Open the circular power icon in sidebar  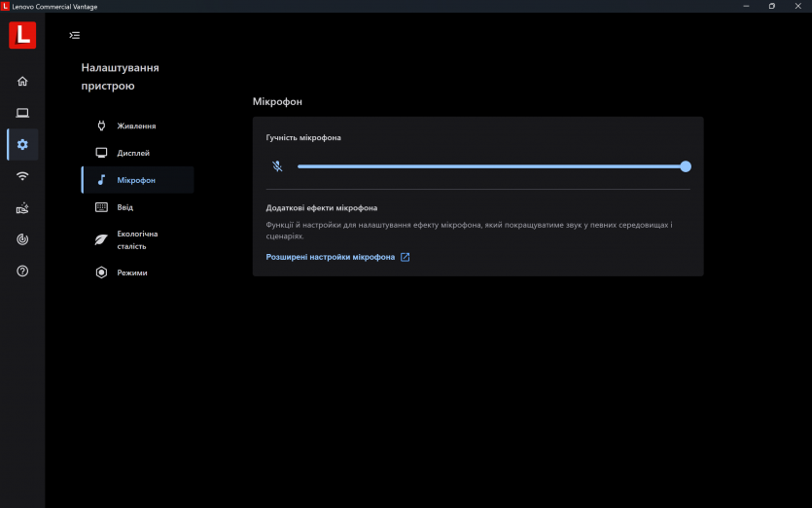coord(22,239)
